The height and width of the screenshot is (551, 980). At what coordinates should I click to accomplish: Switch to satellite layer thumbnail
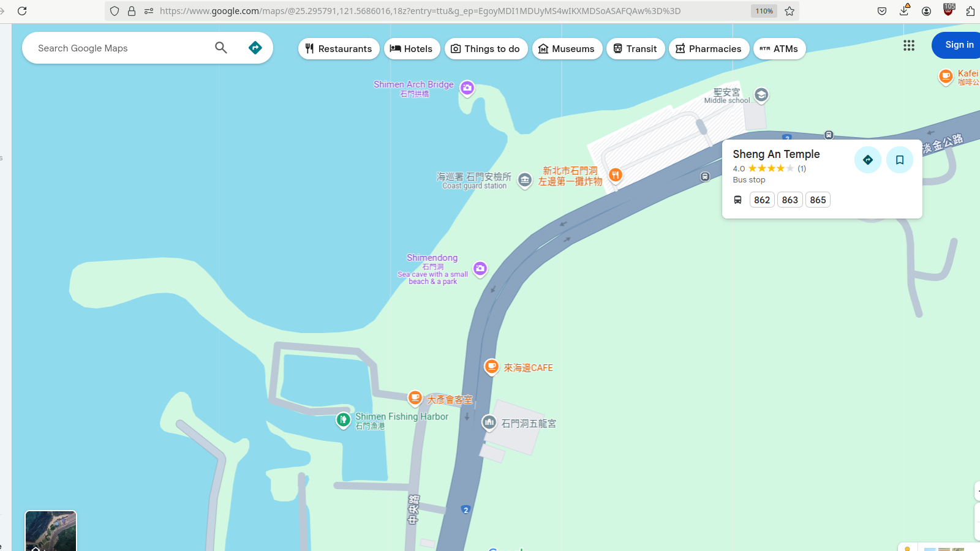click(x=51, y=531)
